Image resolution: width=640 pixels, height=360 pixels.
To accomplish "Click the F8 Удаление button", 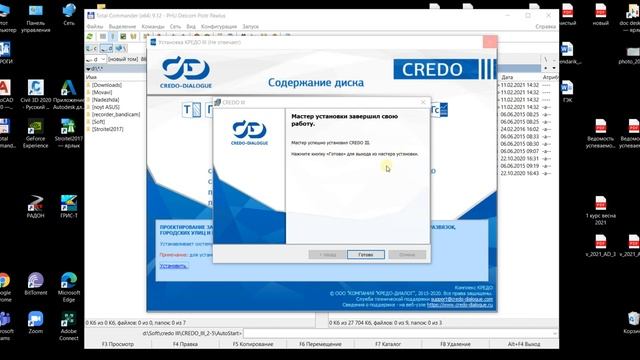I will pos(456,344).
